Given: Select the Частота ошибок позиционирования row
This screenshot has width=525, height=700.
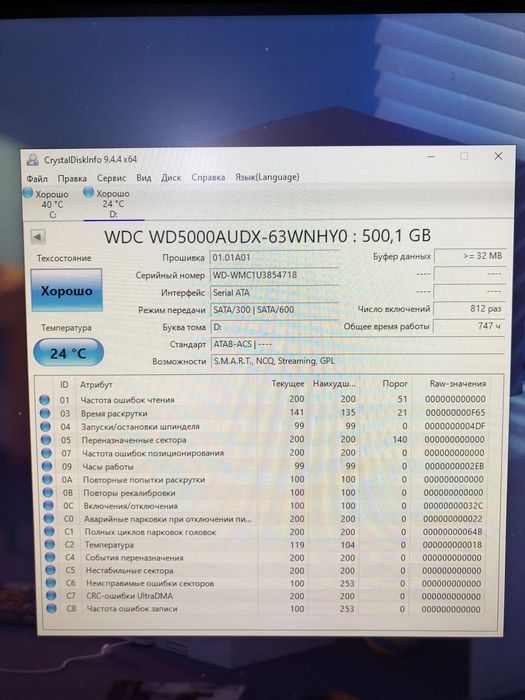Looking at the screenshot, I should pos(263,453).
